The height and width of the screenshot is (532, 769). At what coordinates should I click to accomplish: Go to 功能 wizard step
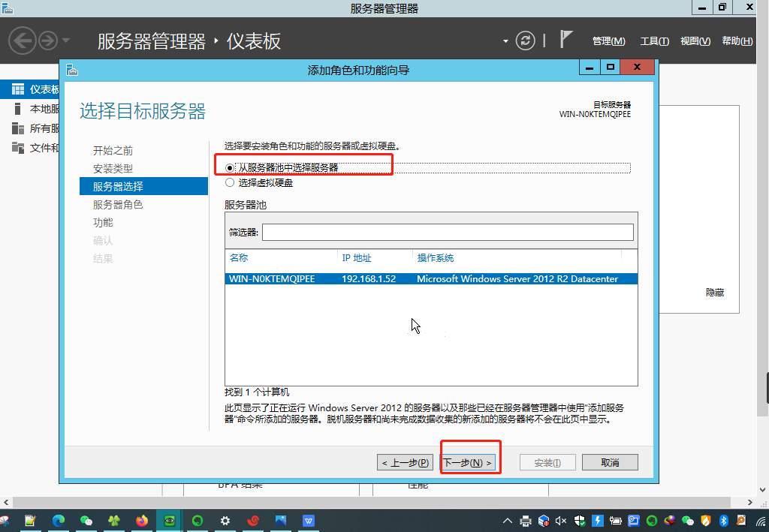(x=103, y=222)
